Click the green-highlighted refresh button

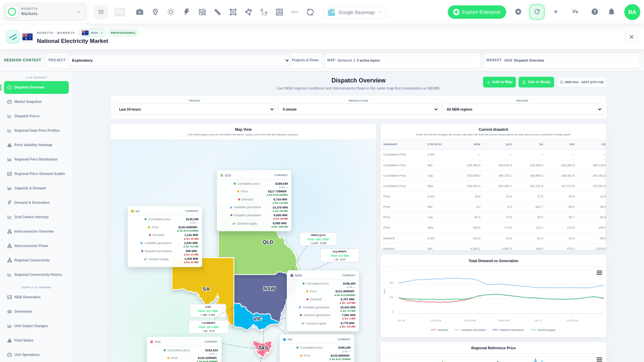[537, 12]
